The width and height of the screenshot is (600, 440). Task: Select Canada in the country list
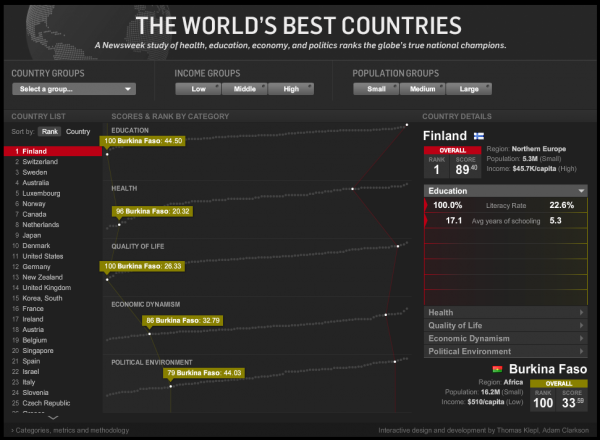pos(53,214)
